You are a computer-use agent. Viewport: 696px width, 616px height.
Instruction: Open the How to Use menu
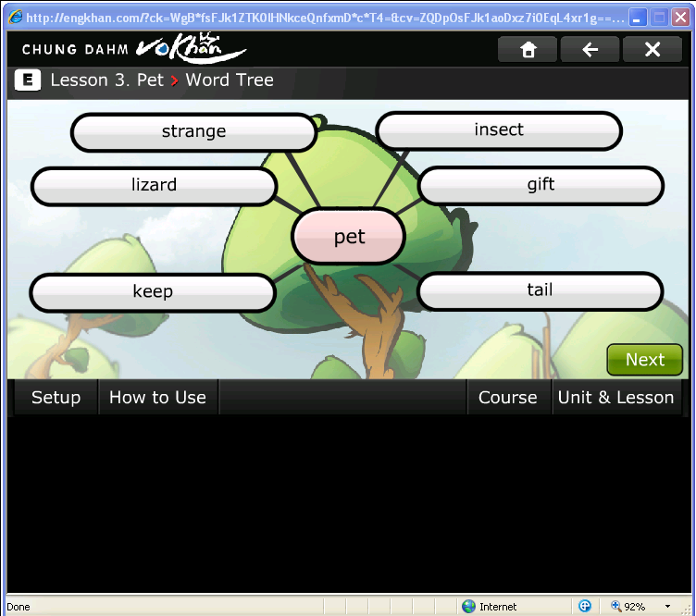click(x=157, y=397)
